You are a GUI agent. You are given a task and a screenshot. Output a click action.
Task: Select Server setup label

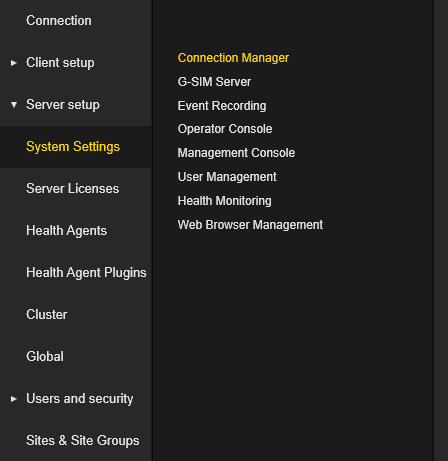click(x=63, y=105)
